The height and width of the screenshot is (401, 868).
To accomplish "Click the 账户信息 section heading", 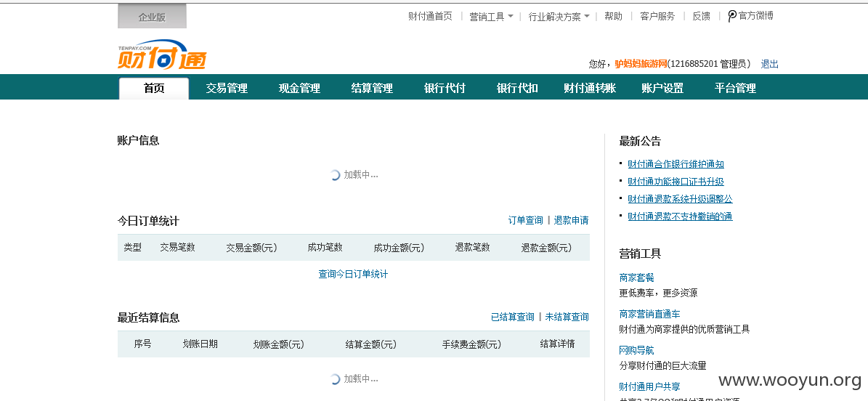I will (x=139, y=141).
